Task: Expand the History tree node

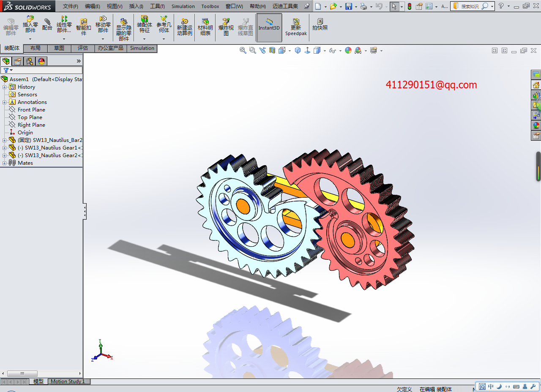Action: click(x=5, y=87)
